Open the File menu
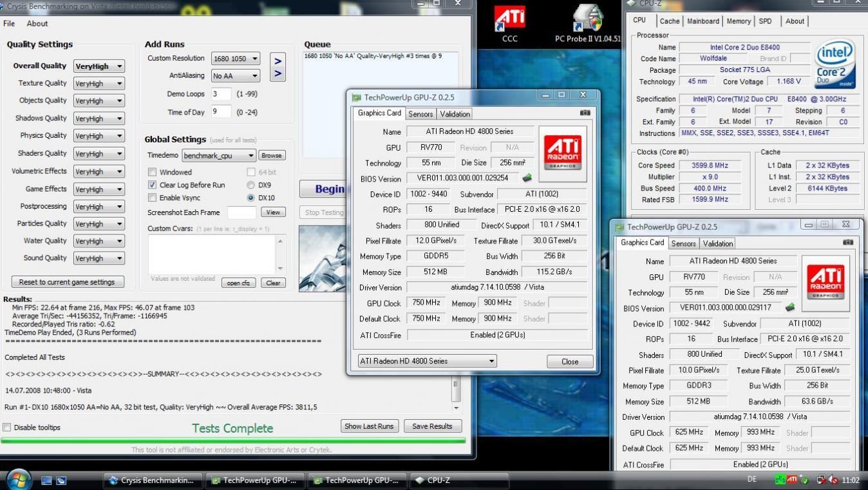Image resolution: width=868 pixels, height=490 pixels. pyautogui.click(x=9, y=23)
